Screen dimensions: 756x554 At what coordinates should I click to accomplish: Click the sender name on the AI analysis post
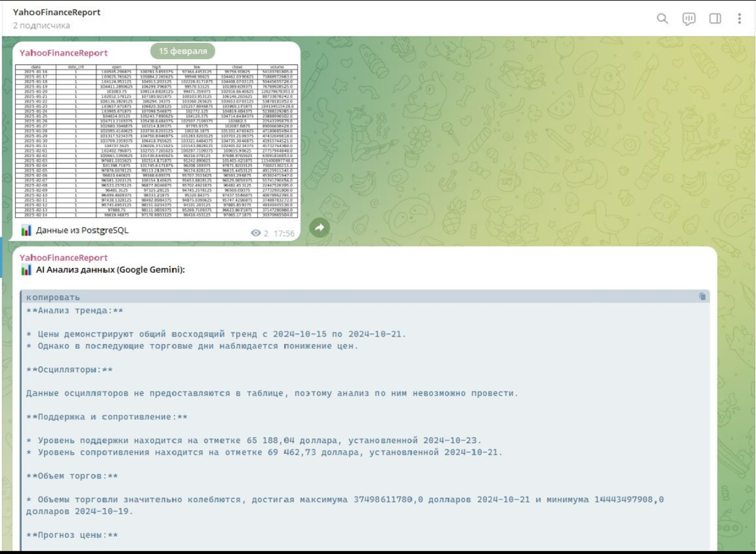coord(64,258)
